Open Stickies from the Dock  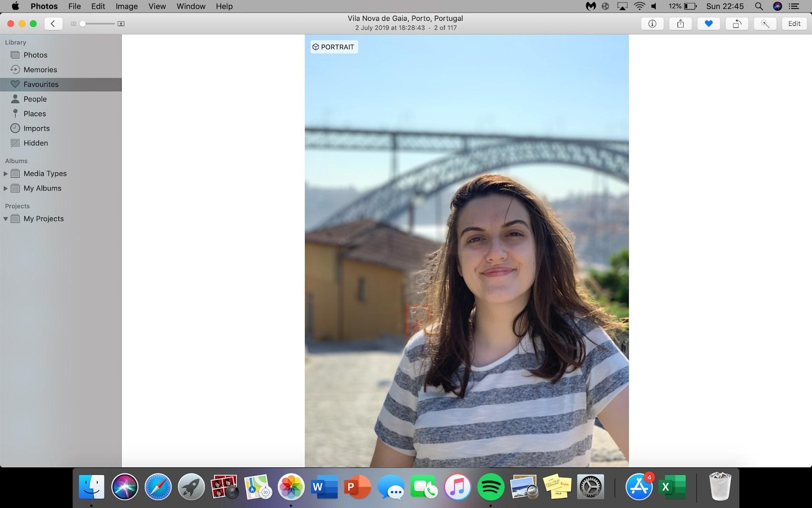557,488
